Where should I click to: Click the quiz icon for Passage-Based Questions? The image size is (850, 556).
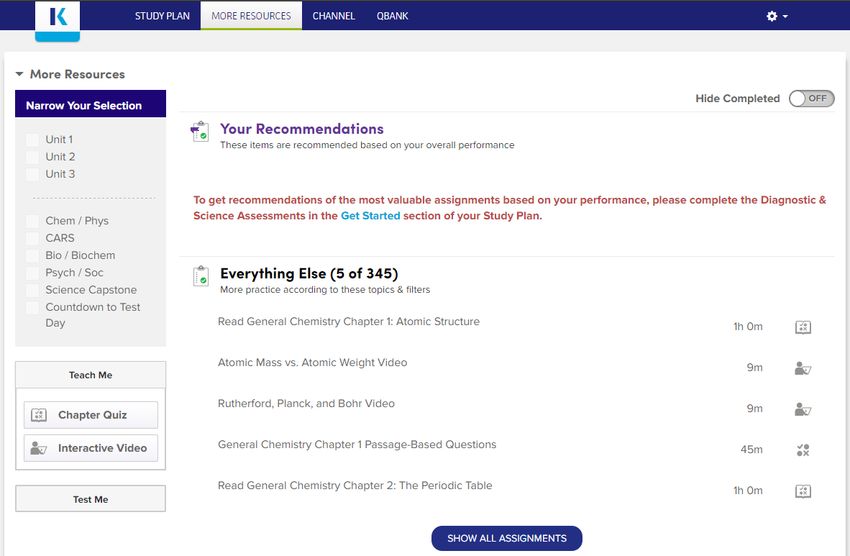[803, 450]
